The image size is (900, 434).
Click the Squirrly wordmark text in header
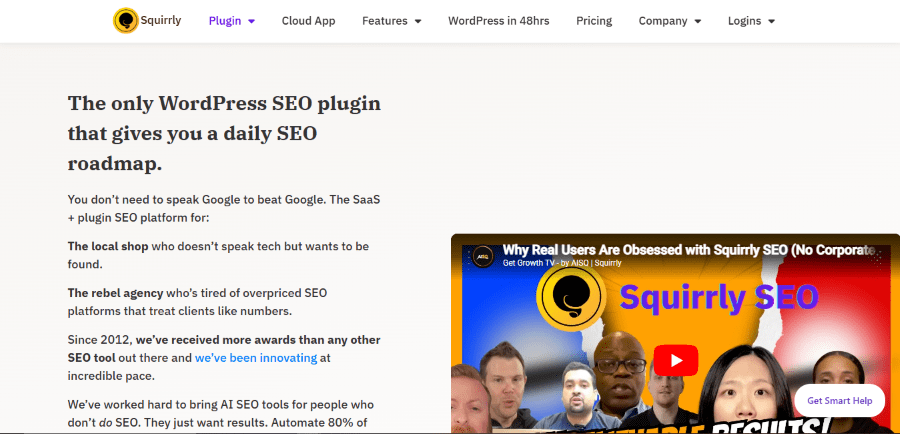coord(163,20)
